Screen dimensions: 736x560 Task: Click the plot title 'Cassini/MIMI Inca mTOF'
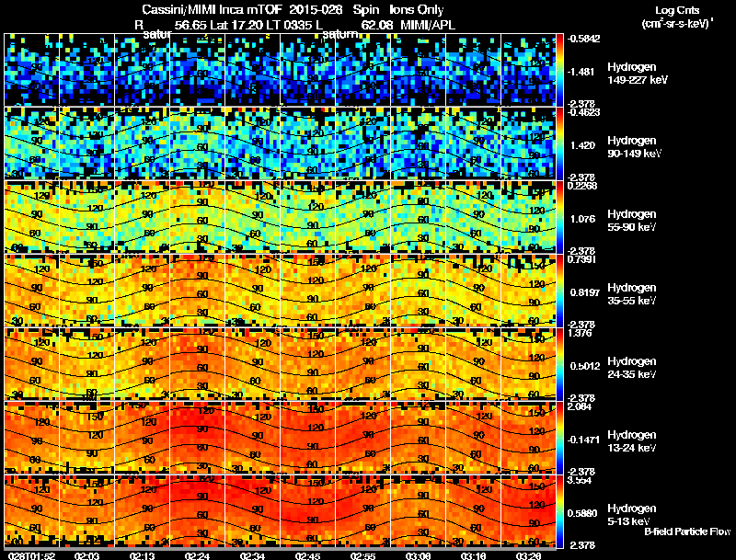click(213, 10)
